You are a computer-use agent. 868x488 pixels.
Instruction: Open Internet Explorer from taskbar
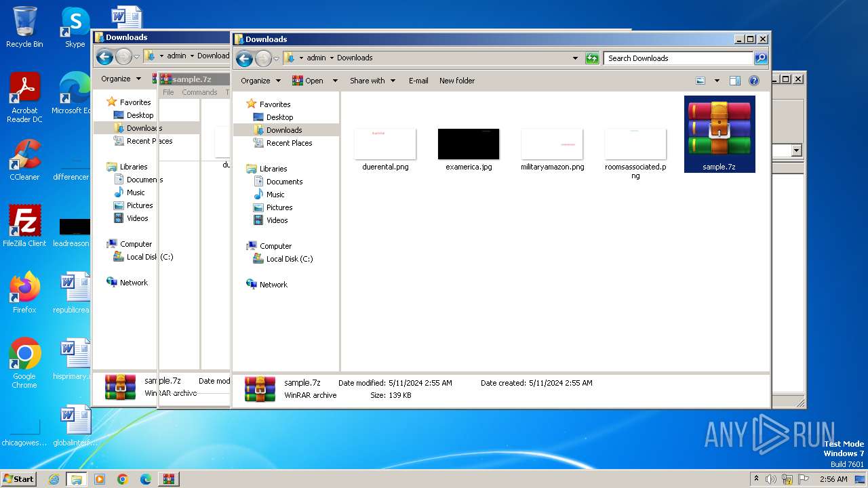click(x=54, y=479)
